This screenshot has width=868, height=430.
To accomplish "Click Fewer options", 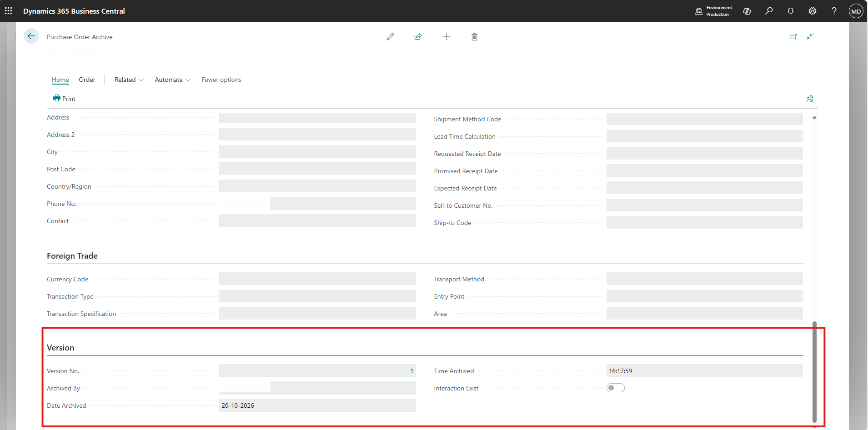I will (x=221, y=80).
